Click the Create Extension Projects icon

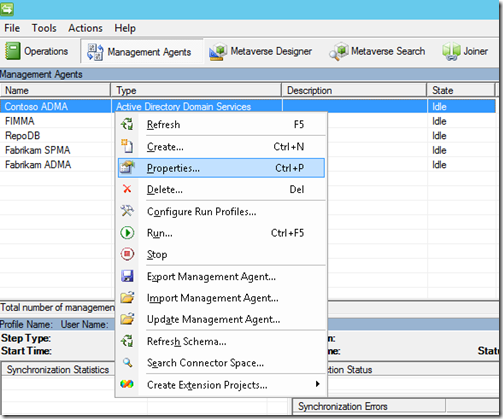click(127, 384)
